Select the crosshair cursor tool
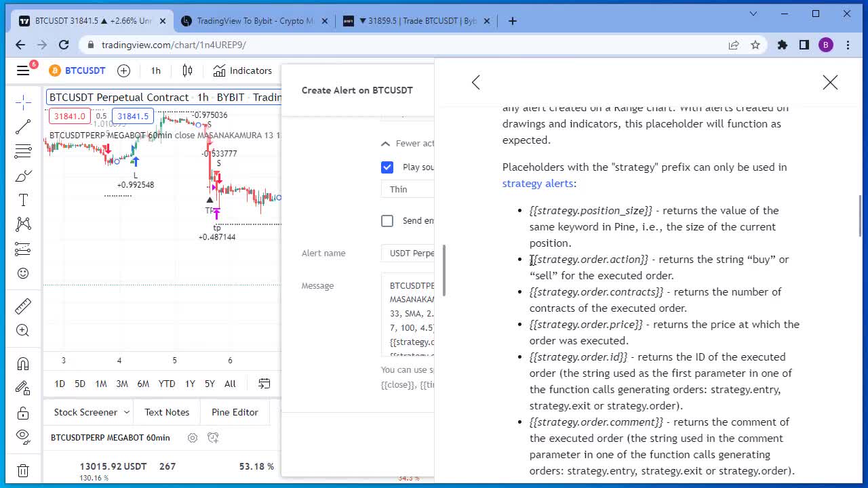This screenshot has width=868, height=488. pyautogui.click(x=23, y=102)
